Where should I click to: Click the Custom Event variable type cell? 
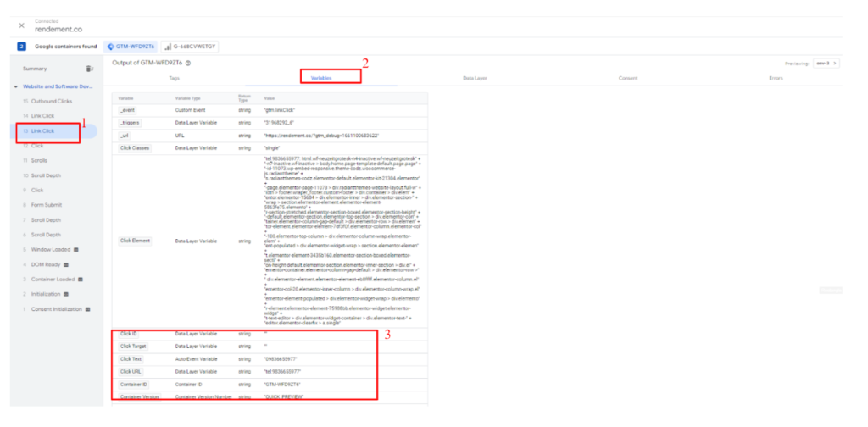189,110
